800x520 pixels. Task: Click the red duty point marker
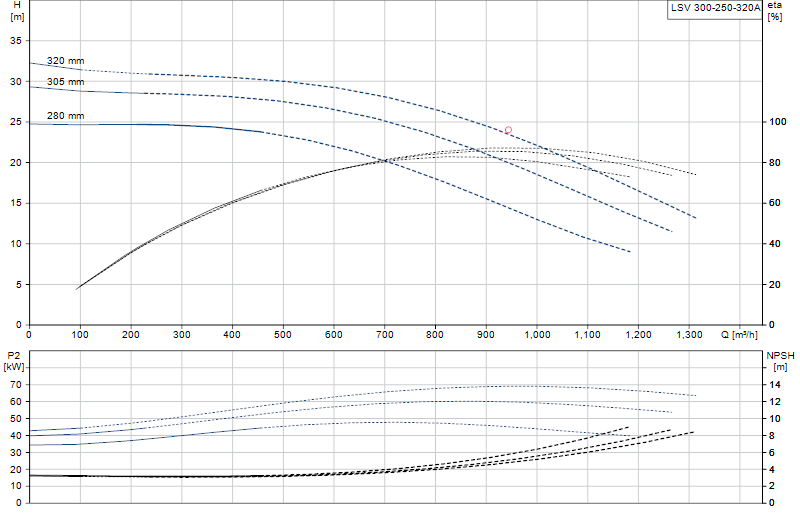click(x=508, y=130)
